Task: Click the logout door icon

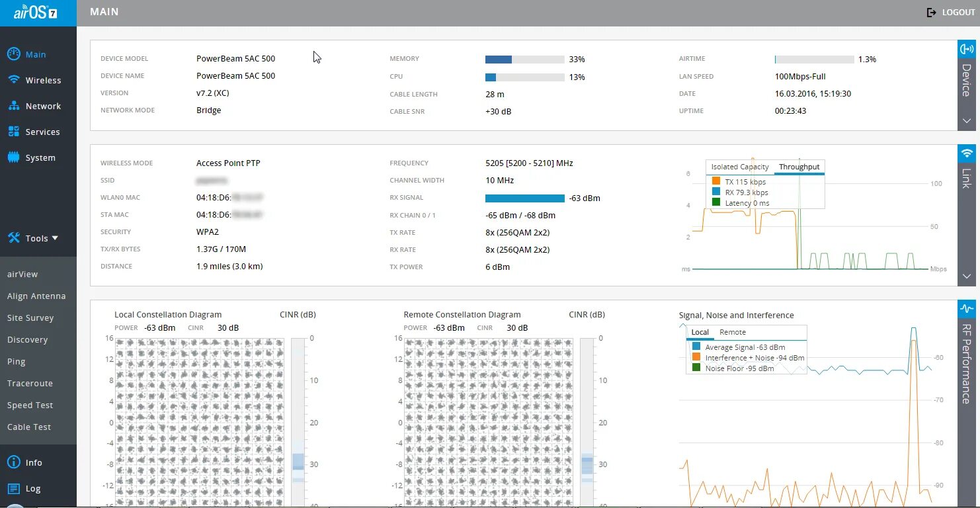Action: pos(932,13)
